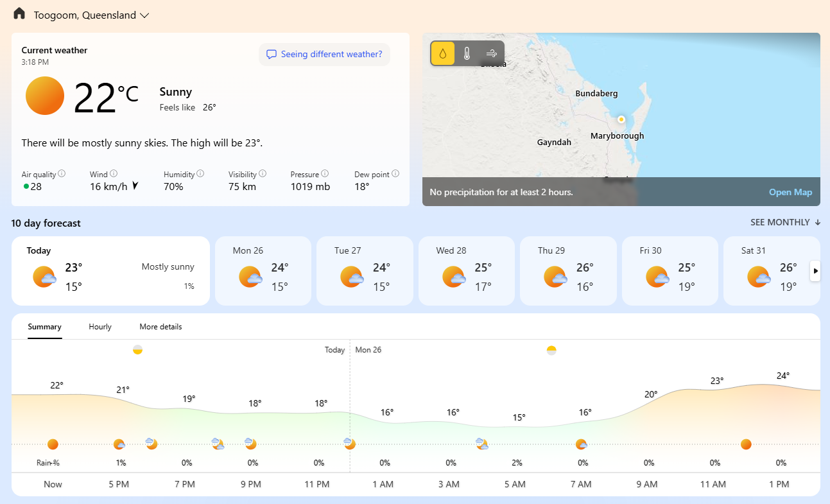Click the chat icon in Seeing different weather
830x504 pixels.
pyautogui.click(x=272, y=55)
